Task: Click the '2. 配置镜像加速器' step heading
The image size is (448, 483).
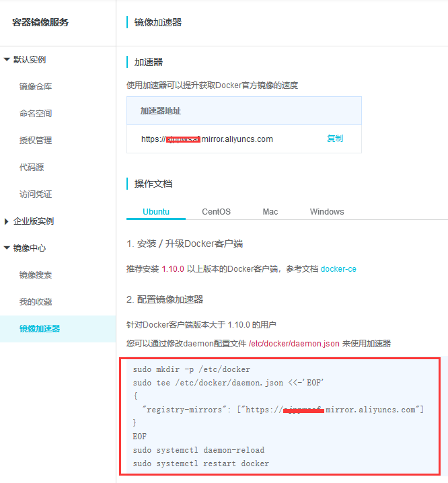Action: point(165,299)
